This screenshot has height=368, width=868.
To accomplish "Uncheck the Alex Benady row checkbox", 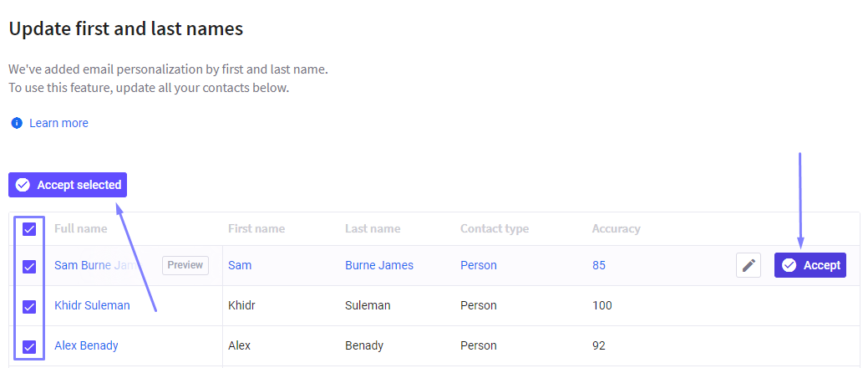I will click(x=28, y=347).
